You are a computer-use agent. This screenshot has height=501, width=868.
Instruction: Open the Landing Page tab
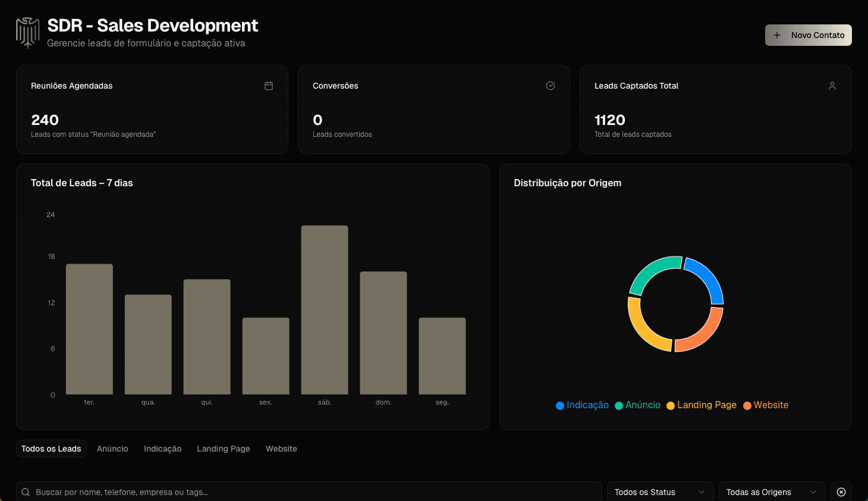(x=224, y=449)
